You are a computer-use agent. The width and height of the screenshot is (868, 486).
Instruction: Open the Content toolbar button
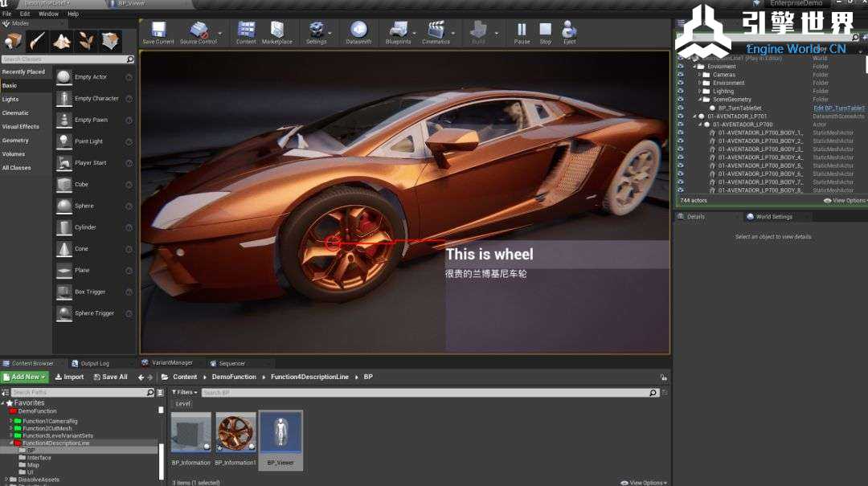(247, 30)
